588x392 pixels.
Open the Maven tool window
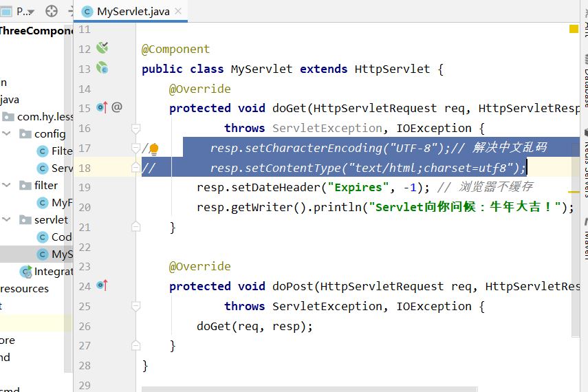[585, 239]
